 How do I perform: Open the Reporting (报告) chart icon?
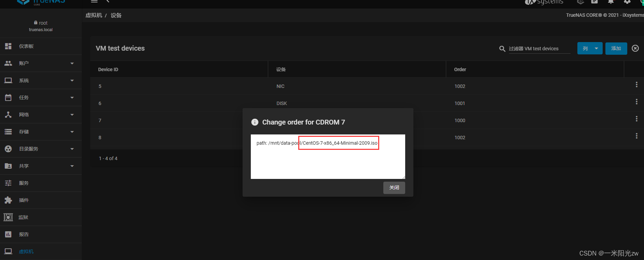[x=8, y=234]
